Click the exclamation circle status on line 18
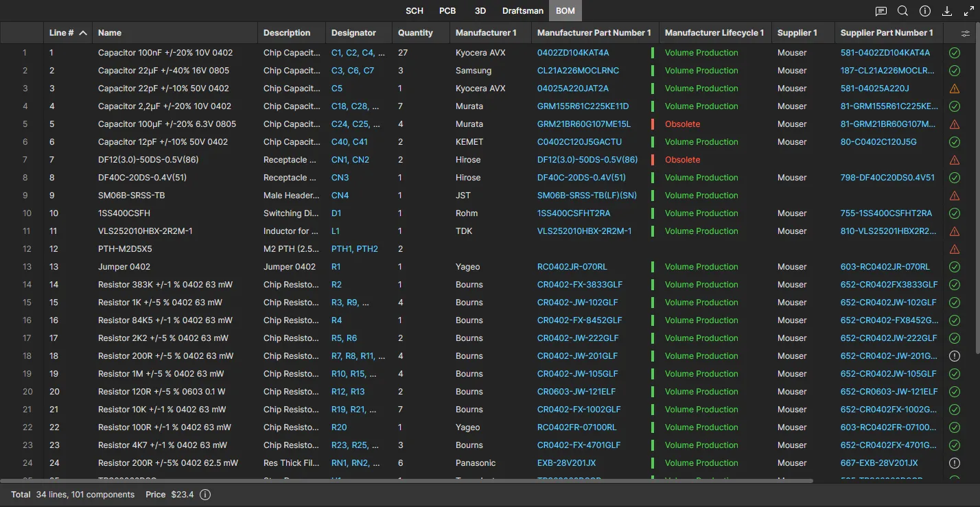The width and height of the screenshot is (980, 507). click(x=954, y=356)
